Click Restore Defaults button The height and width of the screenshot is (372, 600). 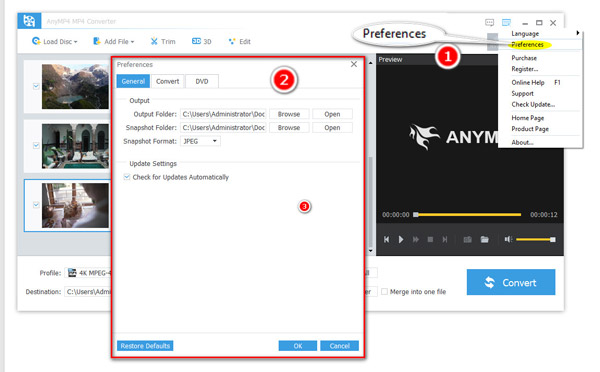coord(145,346)
